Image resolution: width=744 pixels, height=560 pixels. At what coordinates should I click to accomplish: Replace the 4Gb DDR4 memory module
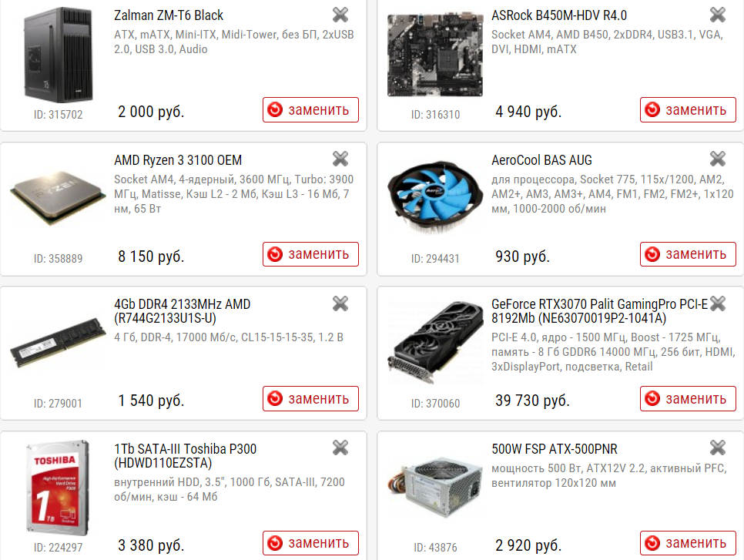point(311,399)
